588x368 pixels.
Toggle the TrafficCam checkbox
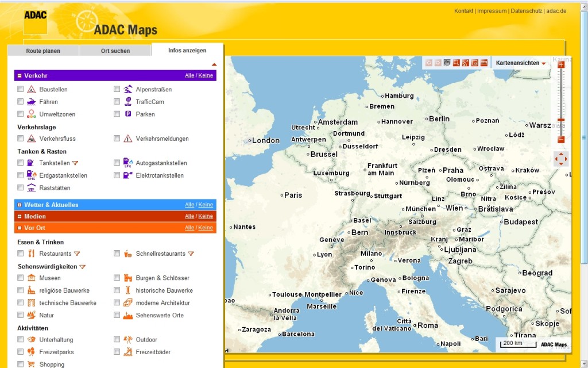pyautogui.click(x=117, y=102)
